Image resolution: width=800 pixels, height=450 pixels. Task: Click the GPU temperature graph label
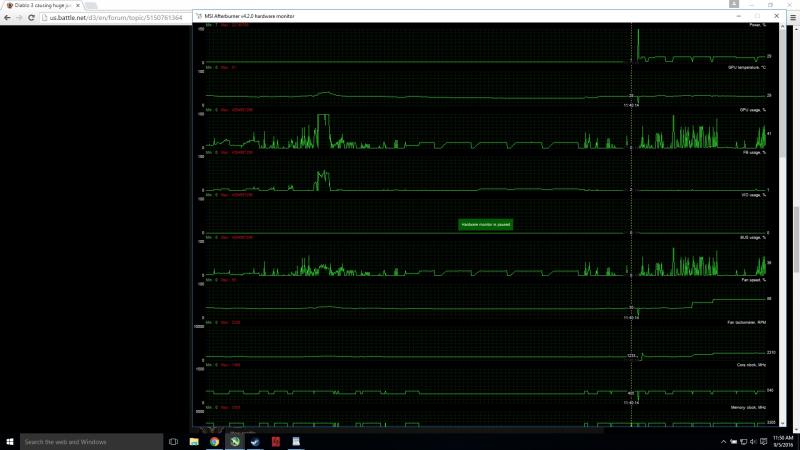tap(746, 67)
